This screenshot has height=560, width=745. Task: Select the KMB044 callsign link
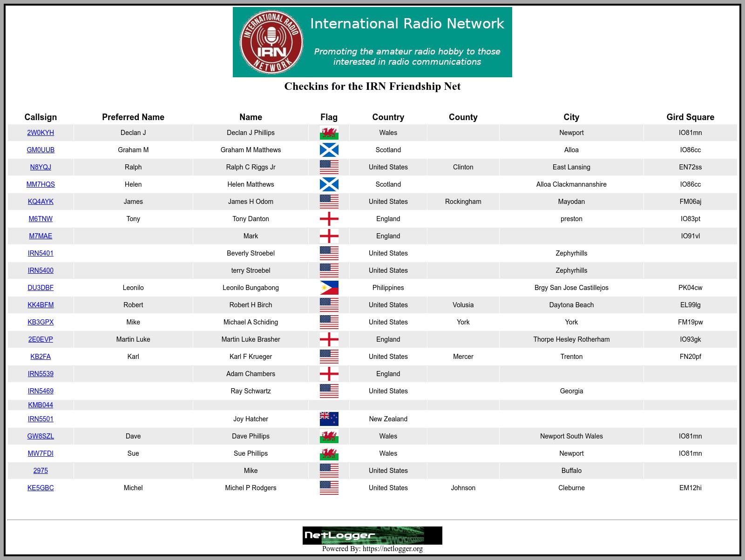point(41,405)
